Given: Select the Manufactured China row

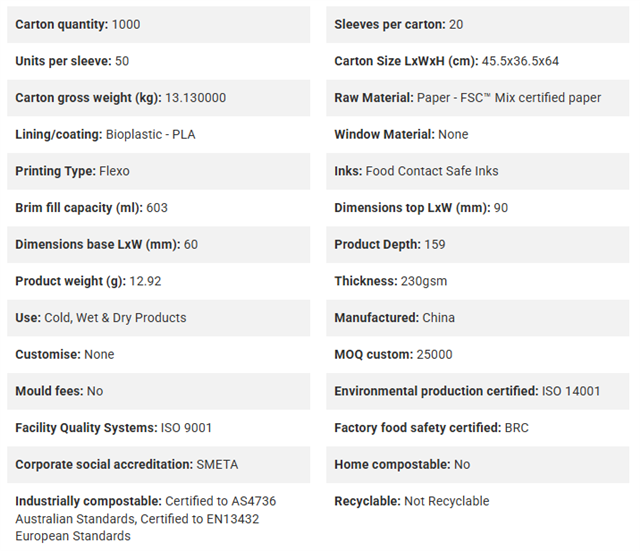Looking at the screenshot, I should (x=478, y=318).
